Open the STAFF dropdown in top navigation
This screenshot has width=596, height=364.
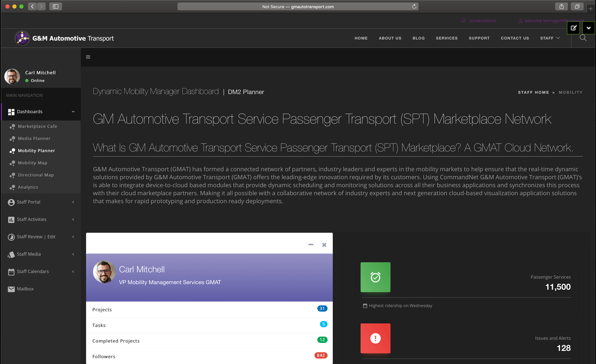click(550, 38)
